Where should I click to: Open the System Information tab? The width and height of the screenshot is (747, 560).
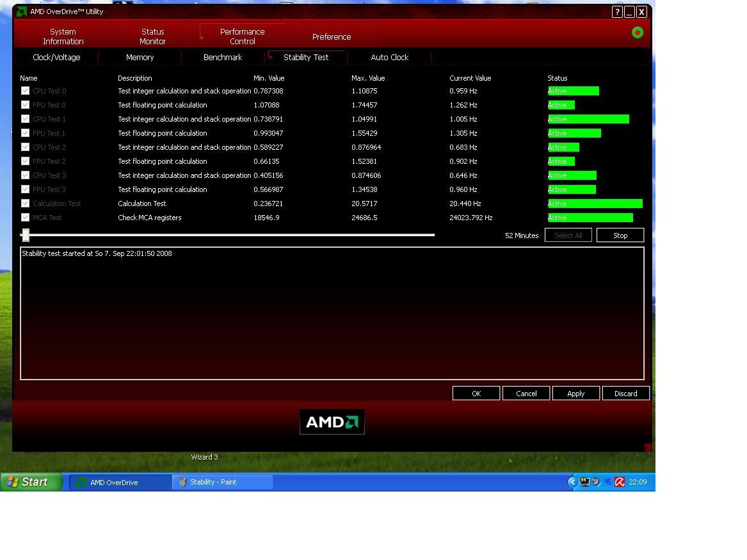pyautogui.click(x=63, y=36)
